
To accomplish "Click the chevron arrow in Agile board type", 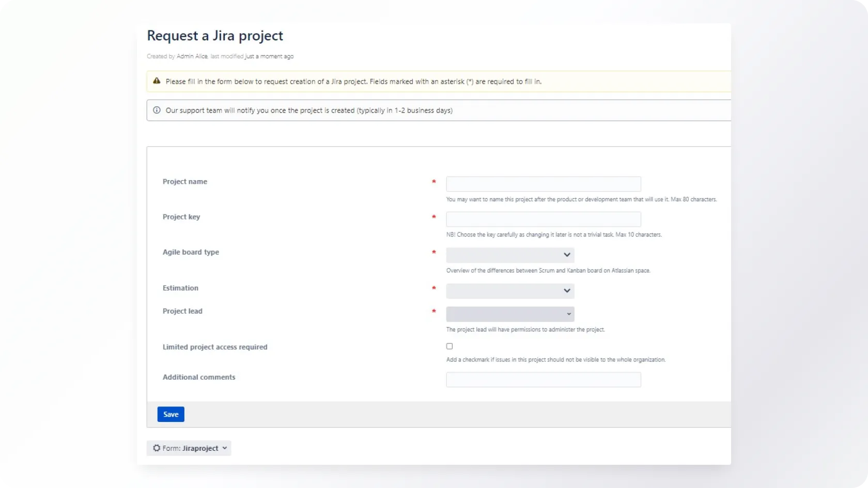I will pyautogui.click(x=567, y=255).
